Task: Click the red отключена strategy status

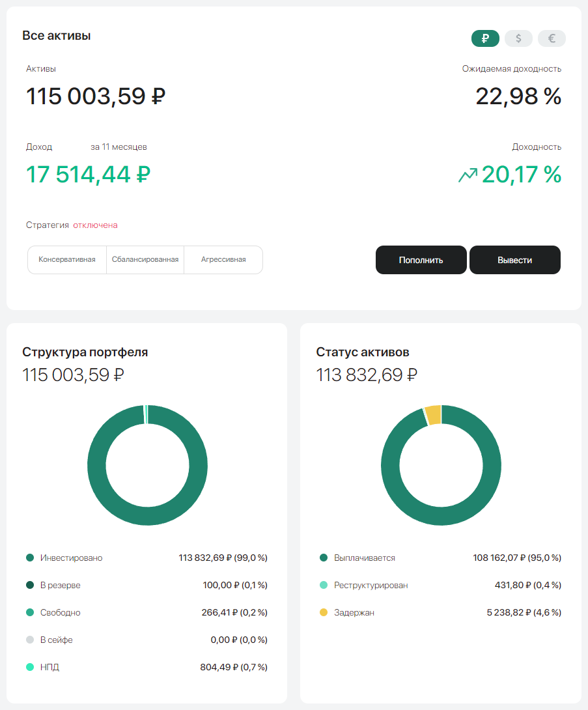Action: pyautogui.click(x=95, y=225)
